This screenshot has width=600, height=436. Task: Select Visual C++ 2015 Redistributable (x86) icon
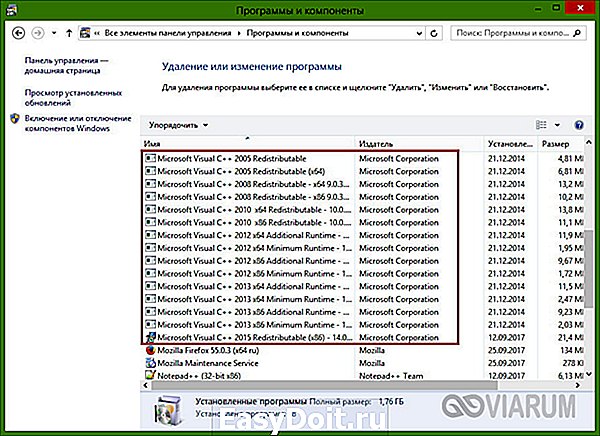point(150,337)
